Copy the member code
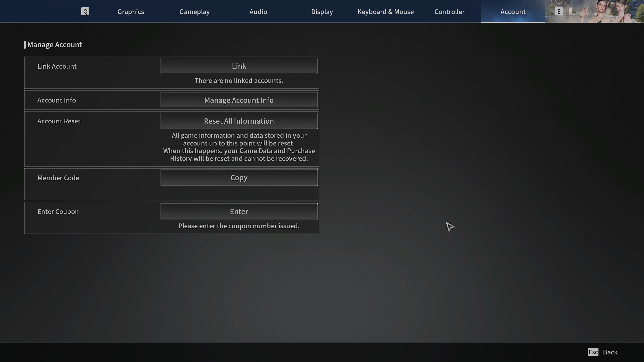Viewport: 644px width, 362px height. click(239, 177)
